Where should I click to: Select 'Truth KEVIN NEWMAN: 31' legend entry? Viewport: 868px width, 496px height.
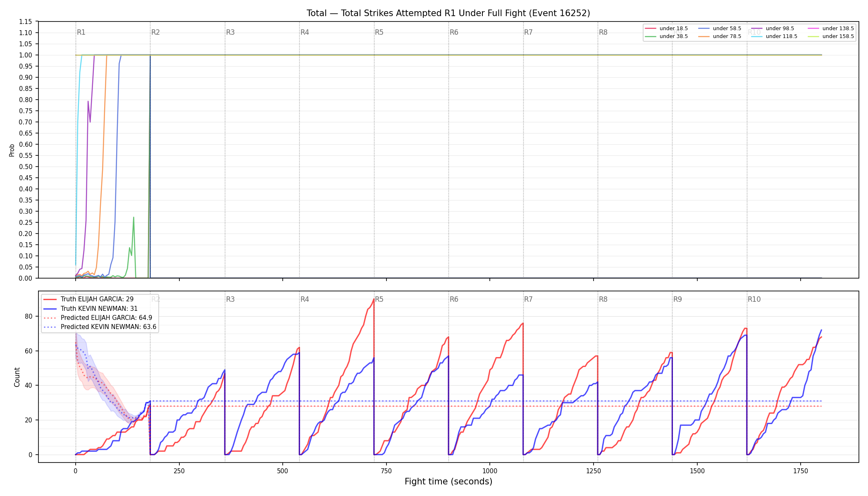99,308
